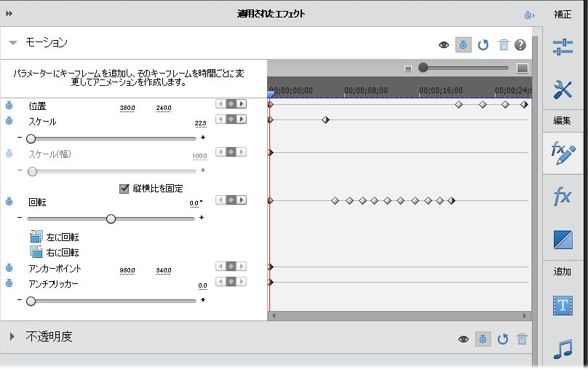
Task: Click 回転 slider handle
Action: pyautogui.click(x=111, y=219)
